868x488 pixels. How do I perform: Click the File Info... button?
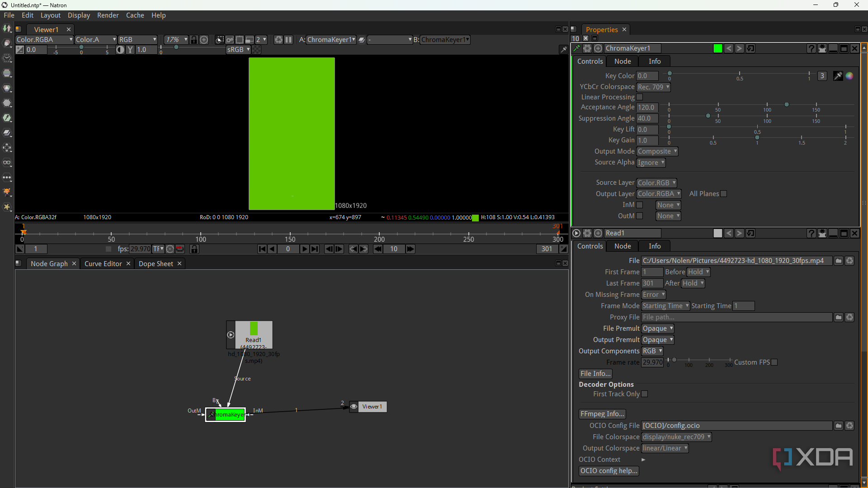(x=595, y=374)
